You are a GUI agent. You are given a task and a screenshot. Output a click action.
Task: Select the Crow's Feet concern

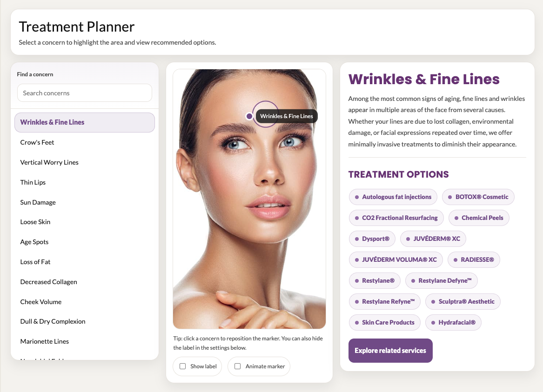point(37,142)
